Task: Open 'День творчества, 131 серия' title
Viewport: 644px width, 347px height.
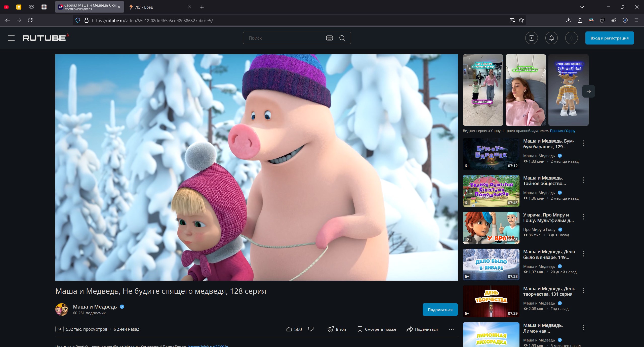Action: tap(549, 291)
